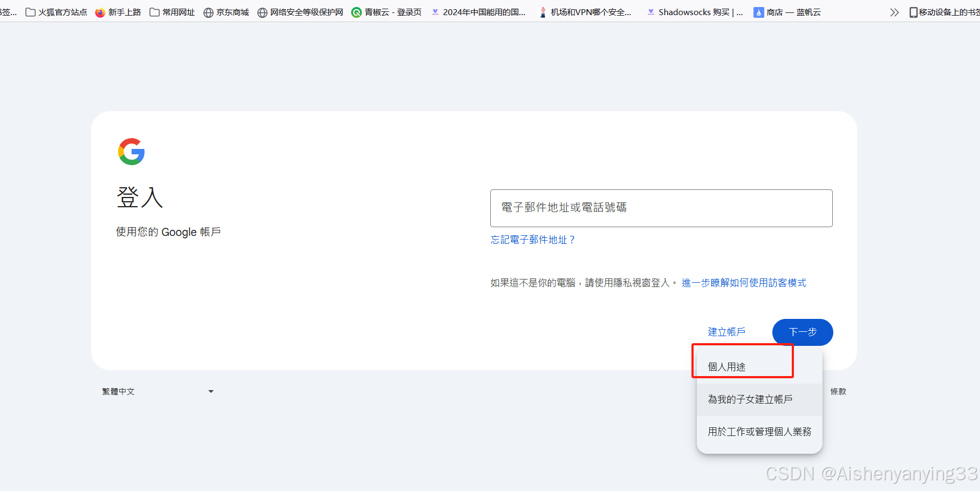The height and width of the screenshot is (491, 980).
Task: Open the 繁體中文 language dropdown
Action: coord(158,392)
